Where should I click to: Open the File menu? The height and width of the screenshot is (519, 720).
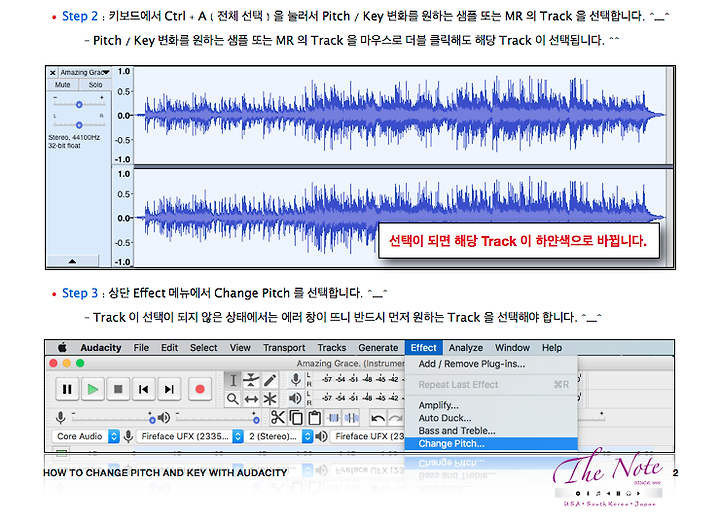[141, 348]
